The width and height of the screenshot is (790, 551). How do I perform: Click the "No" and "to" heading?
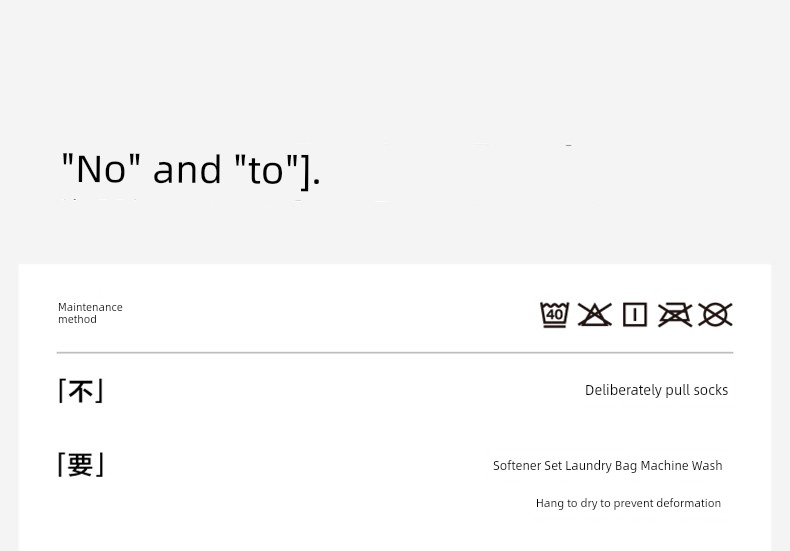click(x=191, y=170)
